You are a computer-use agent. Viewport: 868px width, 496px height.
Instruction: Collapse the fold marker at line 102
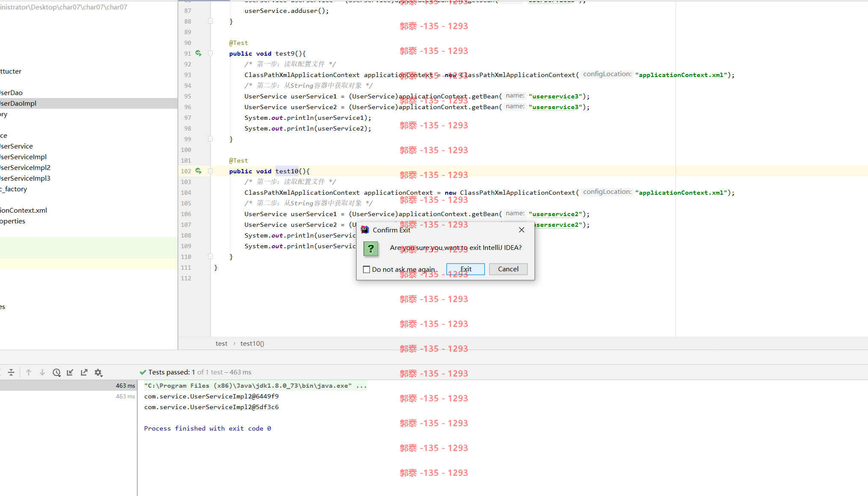[x=210, y=171]
